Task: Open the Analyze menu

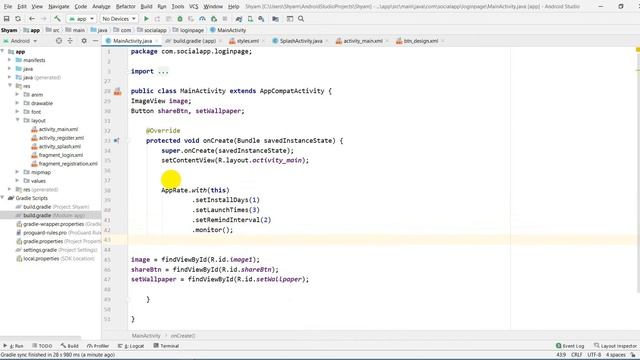Action: (x=101, y=7)
